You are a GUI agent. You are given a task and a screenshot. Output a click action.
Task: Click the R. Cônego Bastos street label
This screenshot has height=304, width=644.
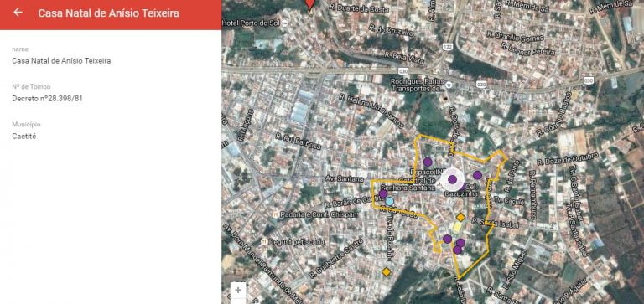tap(554, 114)
